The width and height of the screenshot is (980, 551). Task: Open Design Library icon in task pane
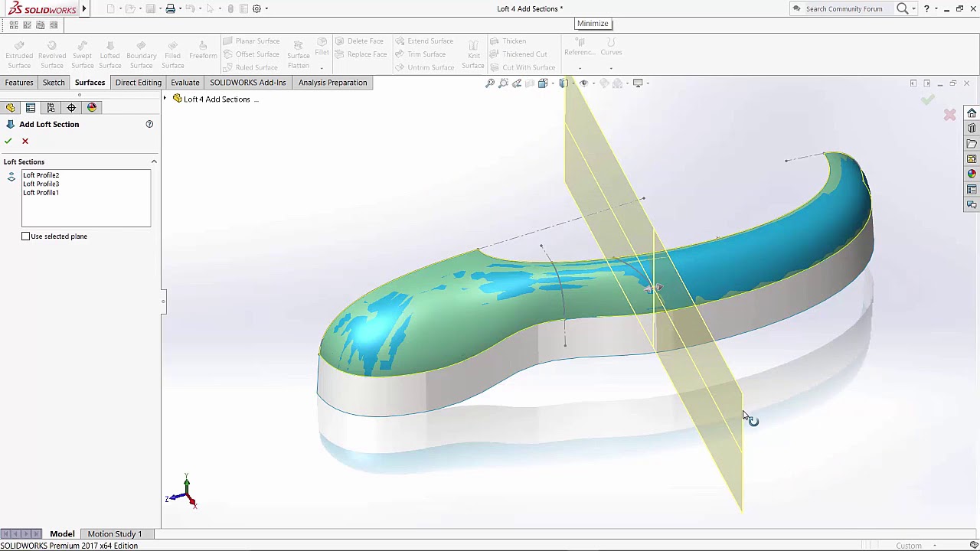[972, 129]
